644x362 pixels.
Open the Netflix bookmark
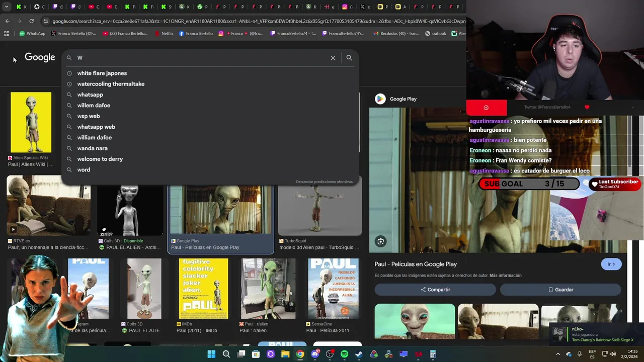point(164,34)
